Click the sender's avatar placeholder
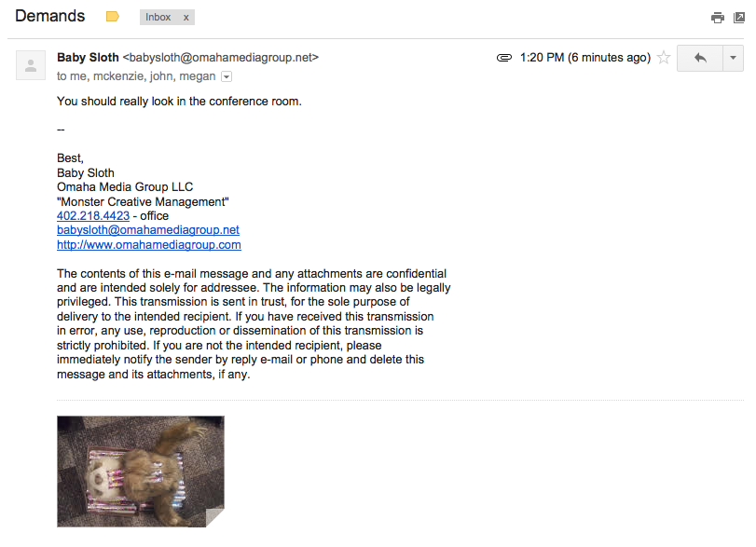This screenshot has height=547, width=756. 31,65
